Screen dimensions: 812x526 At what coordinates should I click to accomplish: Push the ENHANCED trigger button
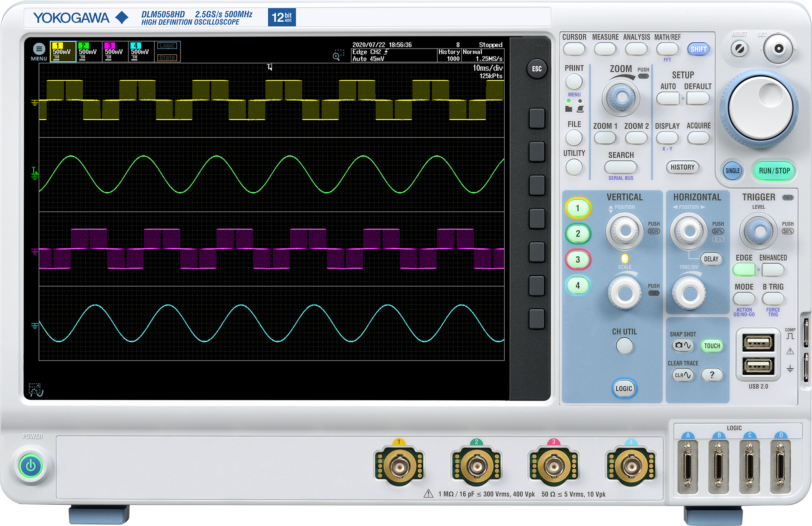pos(773,270)
